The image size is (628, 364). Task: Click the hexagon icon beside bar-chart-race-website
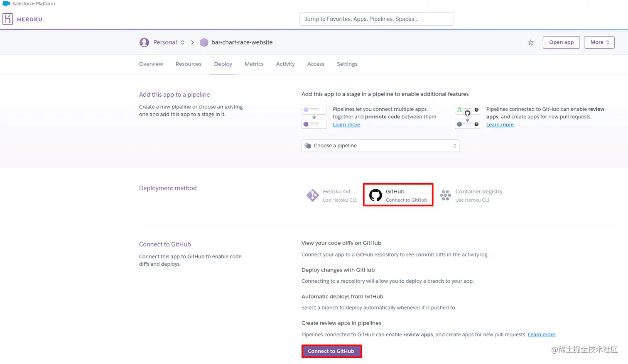[204, 42]
